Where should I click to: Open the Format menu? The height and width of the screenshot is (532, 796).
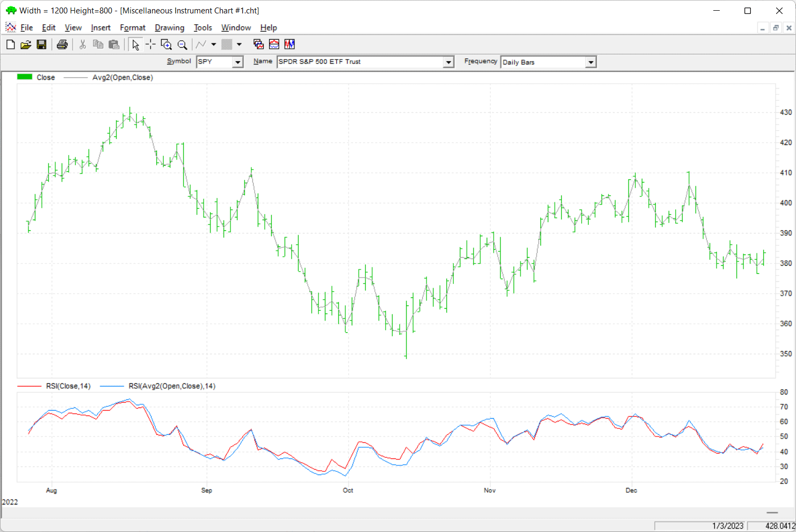pos(133,28)
